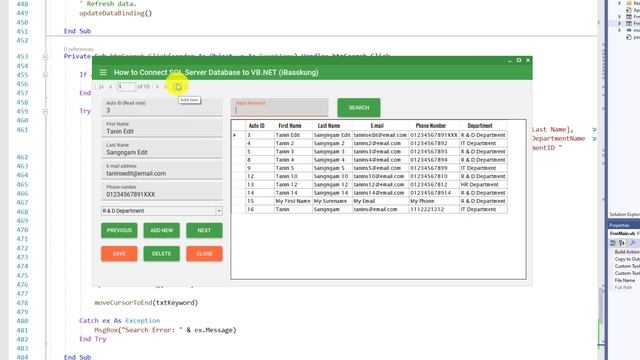640x360 pixels.
Task: Collapse the If block at line 455
Action: (x=45, y=75)
